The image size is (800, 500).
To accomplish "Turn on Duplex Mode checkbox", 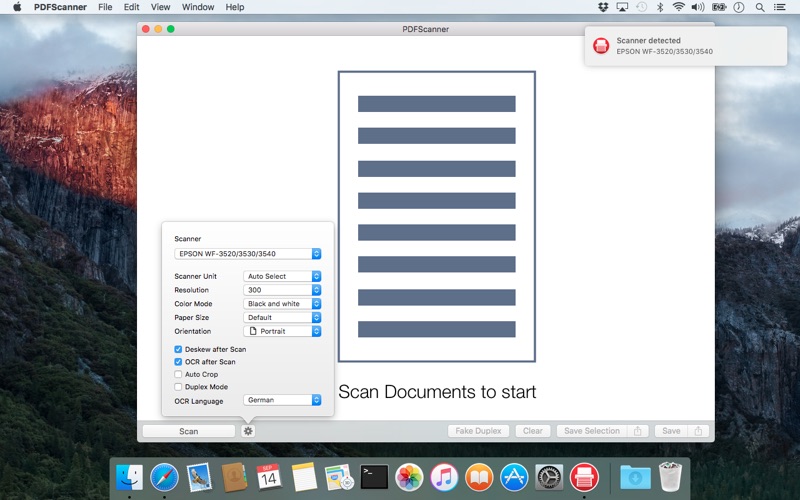I will click(x=178, y=386).
